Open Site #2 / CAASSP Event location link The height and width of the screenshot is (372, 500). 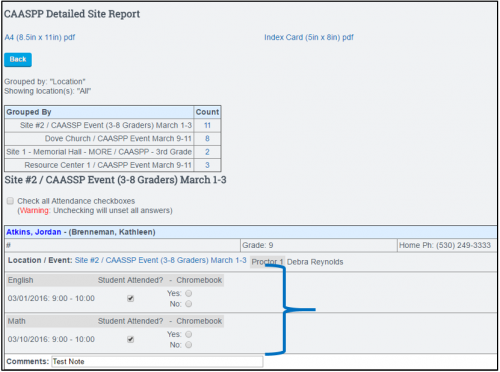click(160, 260)
